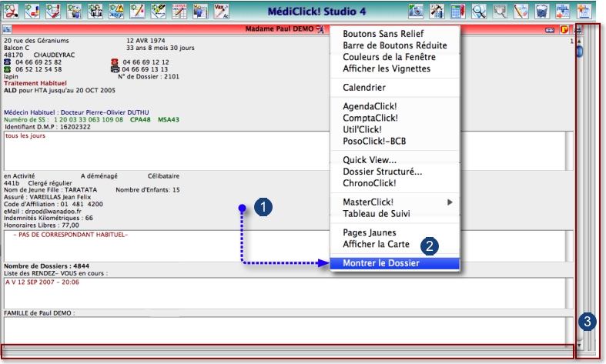The width and height of the screenshot is (606, 364).
Task: Click the round orange R icon
Action: (x=564, y=29)
